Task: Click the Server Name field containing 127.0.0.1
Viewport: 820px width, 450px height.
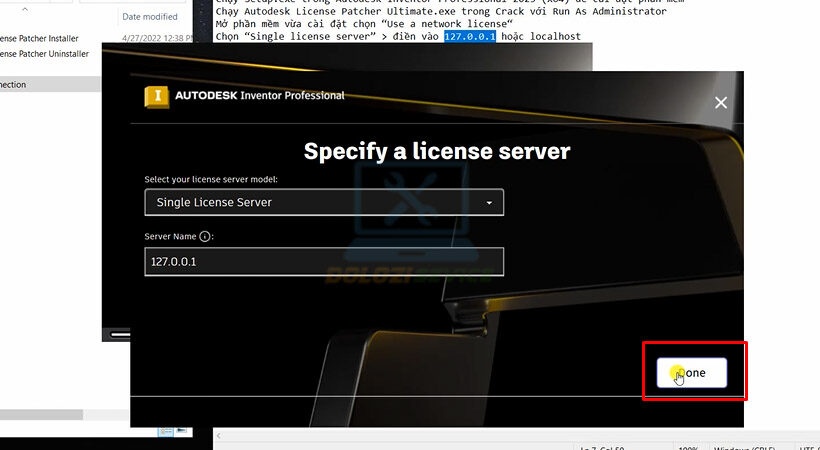Action: pos(324,262)
